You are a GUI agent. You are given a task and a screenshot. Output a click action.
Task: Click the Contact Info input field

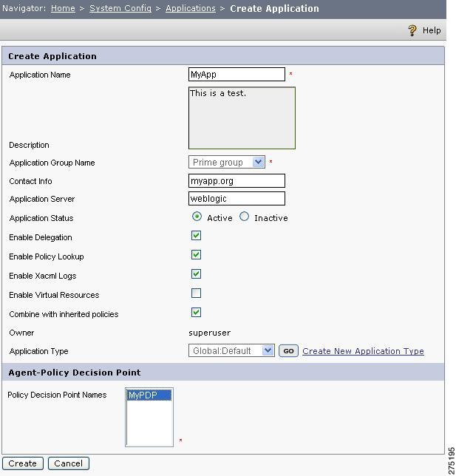[236, 181]
